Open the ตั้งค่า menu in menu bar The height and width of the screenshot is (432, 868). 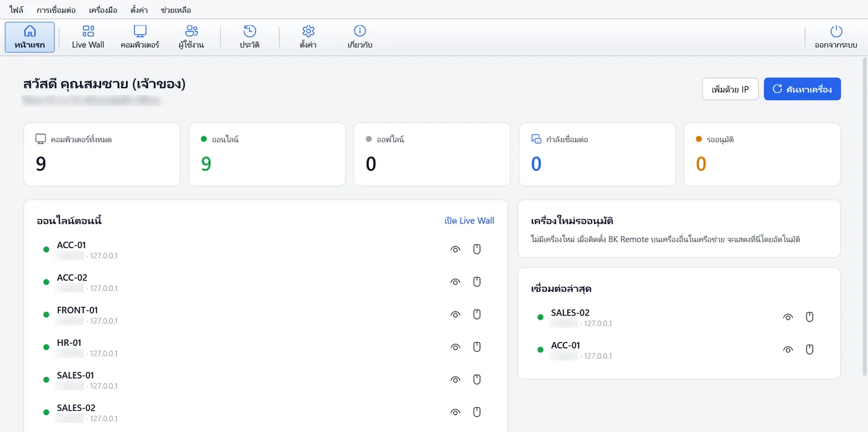click(139, 10)
